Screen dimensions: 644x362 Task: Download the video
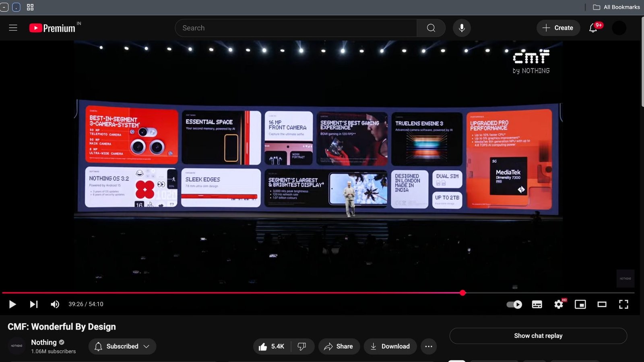click(x=390, y=346)
